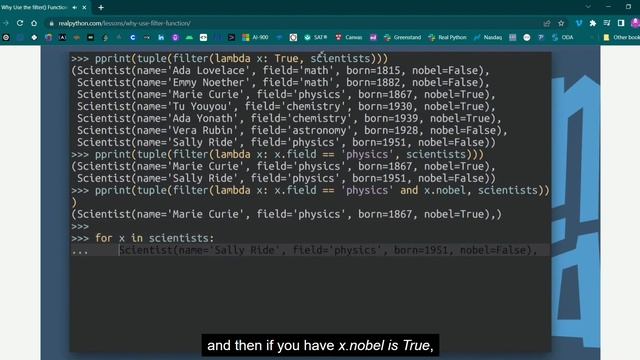640x360 pixels.
Task: Open the Real Python bookmark
Action: coord(447,37)
